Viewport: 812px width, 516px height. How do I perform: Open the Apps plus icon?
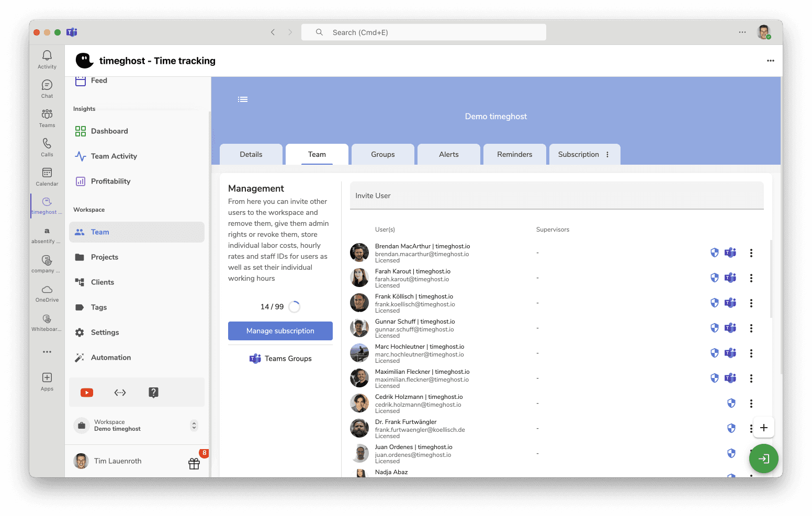pos(47,377)
